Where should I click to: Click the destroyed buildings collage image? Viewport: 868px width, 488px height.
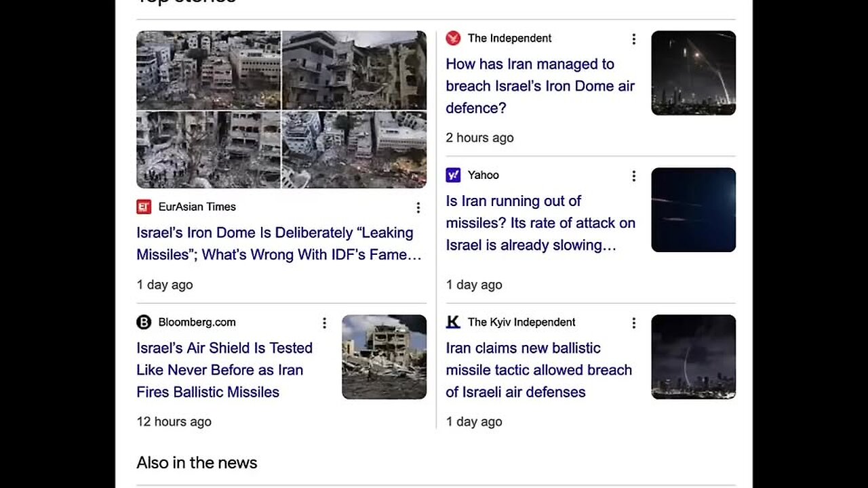pos(281,109)
